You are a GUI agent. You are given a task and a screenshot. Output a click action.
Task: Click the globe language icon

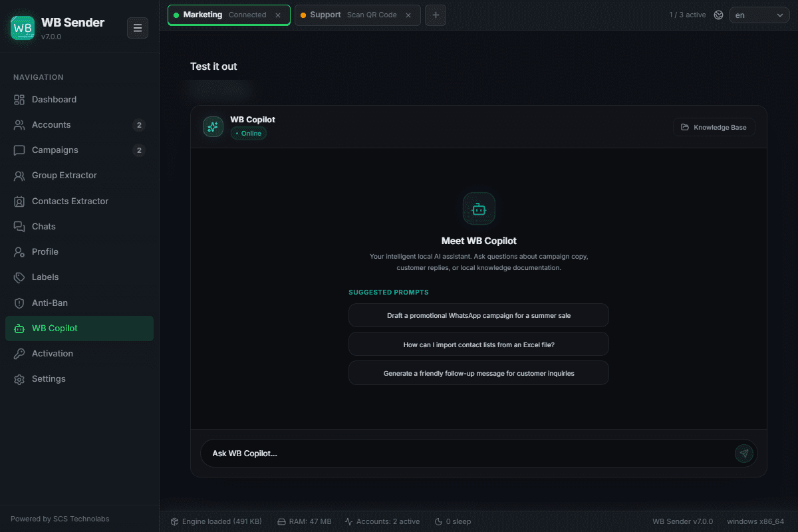tap(718, 15)
